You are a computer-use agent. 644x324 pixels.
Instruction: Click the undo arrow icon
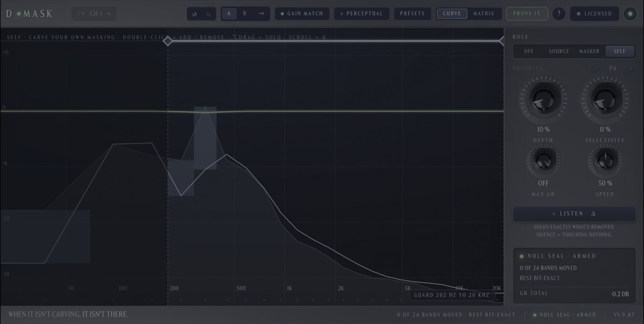click(194, 14)
